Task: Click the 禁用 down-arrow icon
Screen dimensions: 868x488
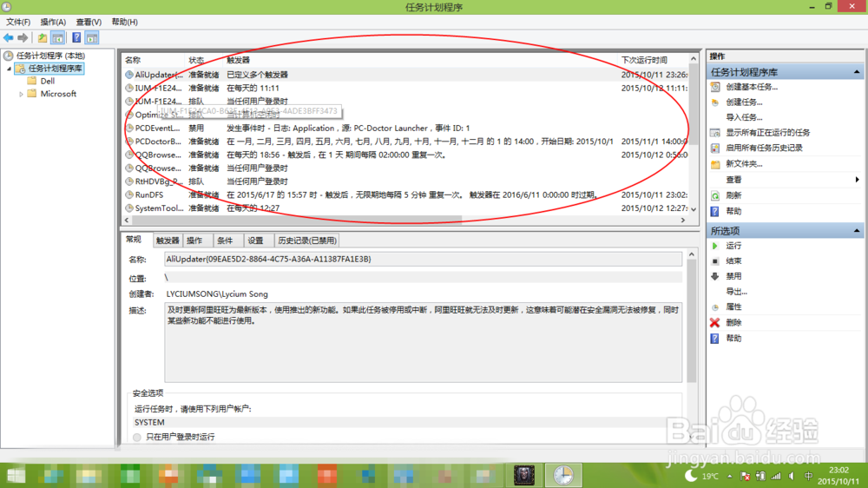Action: tap(714, 276)
